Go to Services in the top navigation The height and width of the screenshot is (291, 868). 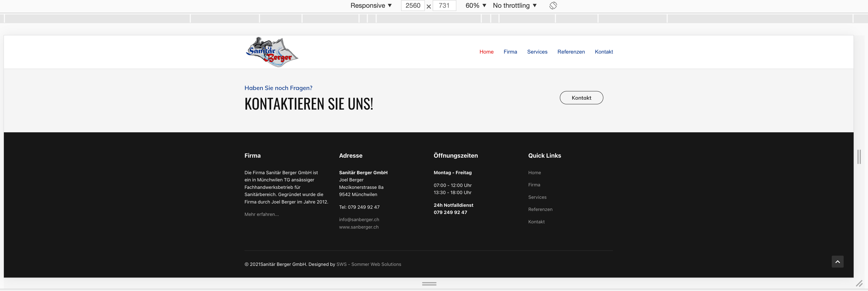pos(537,52)
